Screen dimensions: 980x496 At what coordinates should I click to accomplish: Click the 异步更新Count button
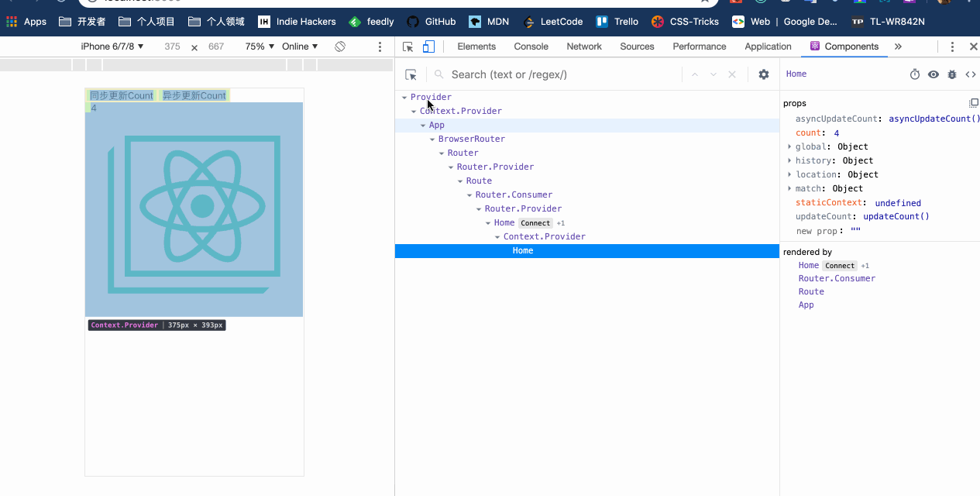click(x=194, y=95)
